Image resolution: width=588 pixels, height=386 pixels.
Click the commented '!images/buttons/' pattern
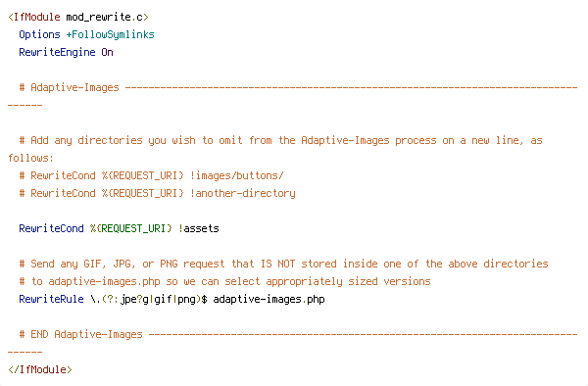tap(236, 175)
